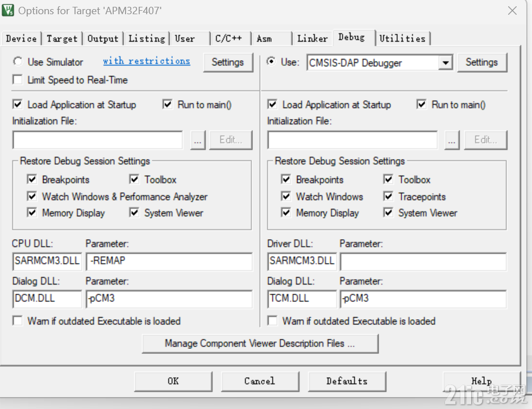
Task: Uncheck simulator Toolbox checkbox
Action: click(134, 179)
